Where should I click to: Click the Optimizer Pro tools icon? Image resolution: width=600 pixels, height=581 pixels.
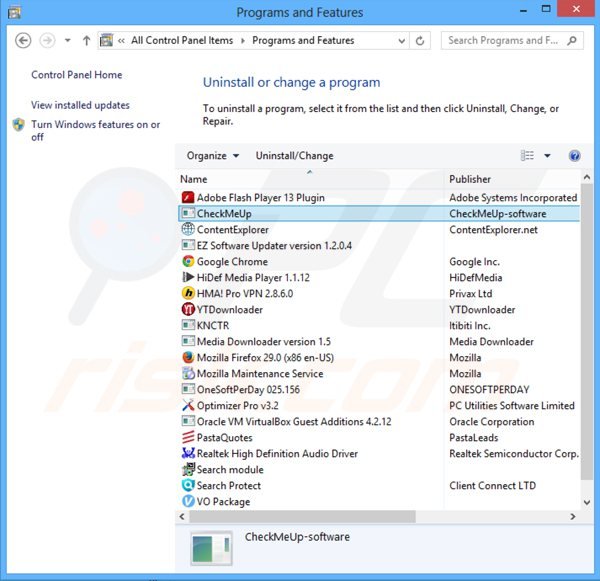[188, 405]
